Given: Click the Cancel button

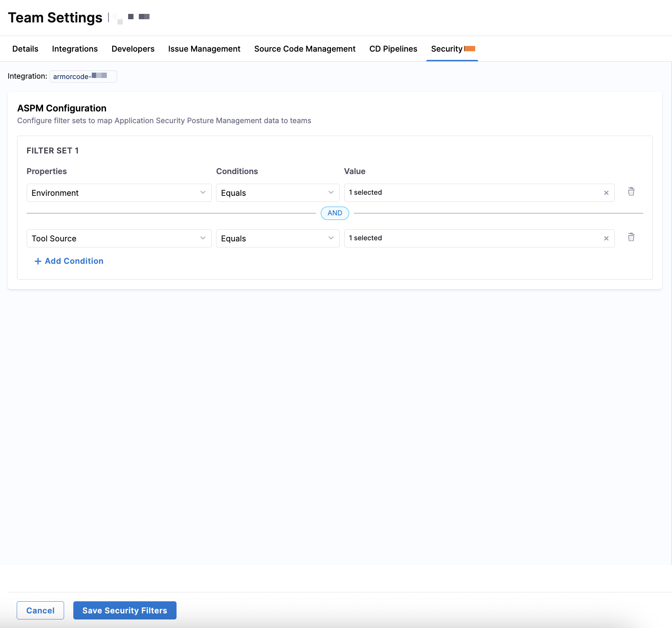Looking at the screenshot, I should (x=40, y=611).
